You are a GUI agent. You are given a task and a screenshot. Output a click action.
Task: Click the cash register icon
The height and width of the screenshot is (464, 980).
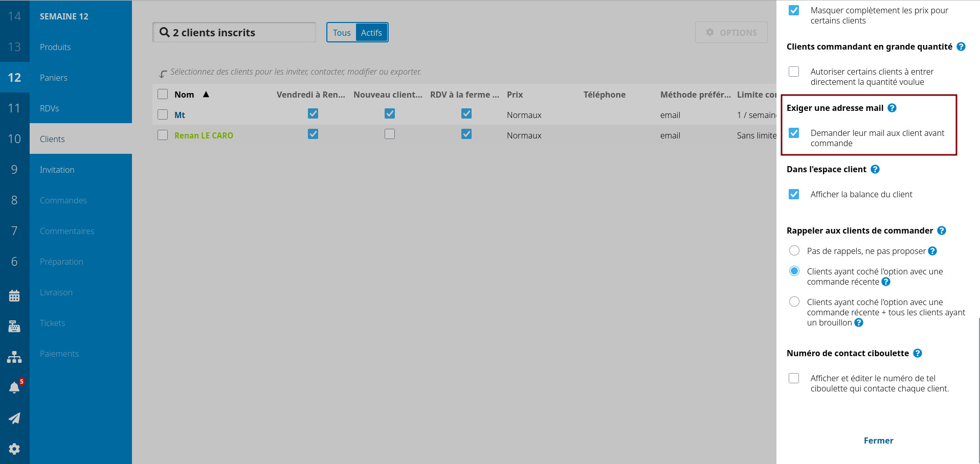coord(14,327)
